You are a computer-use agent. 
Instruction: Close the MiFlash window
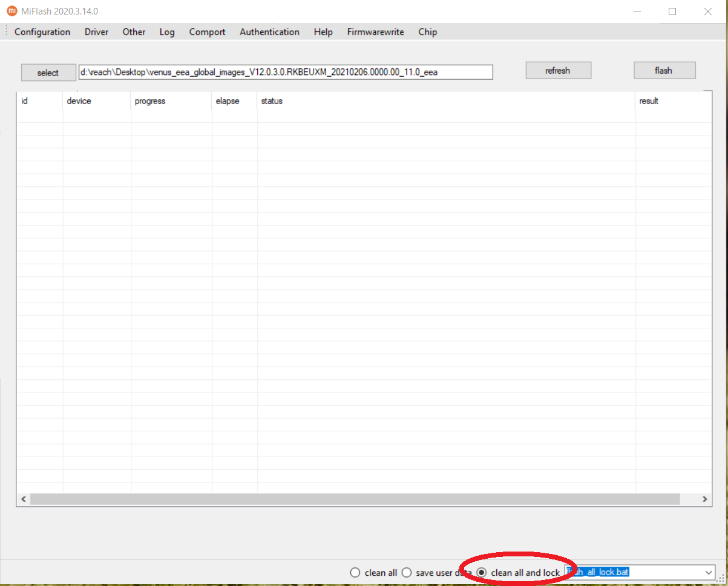(707, 11)
